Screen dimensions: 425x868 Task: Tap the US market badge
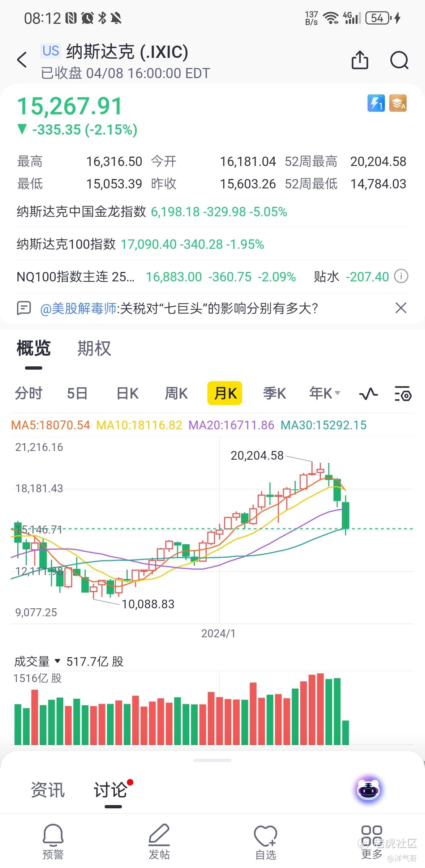(51, 51)
